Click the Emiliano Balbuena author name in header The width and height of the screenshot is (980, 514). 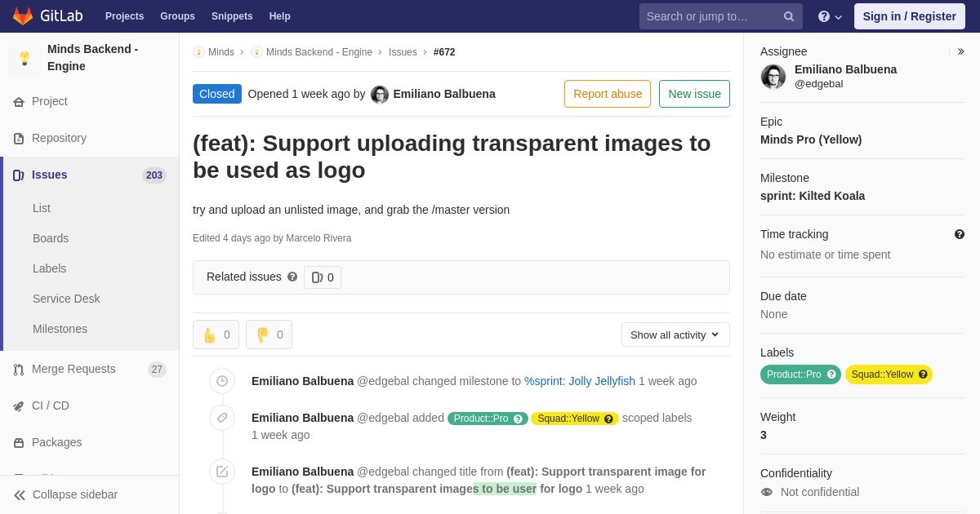(444, 94)
